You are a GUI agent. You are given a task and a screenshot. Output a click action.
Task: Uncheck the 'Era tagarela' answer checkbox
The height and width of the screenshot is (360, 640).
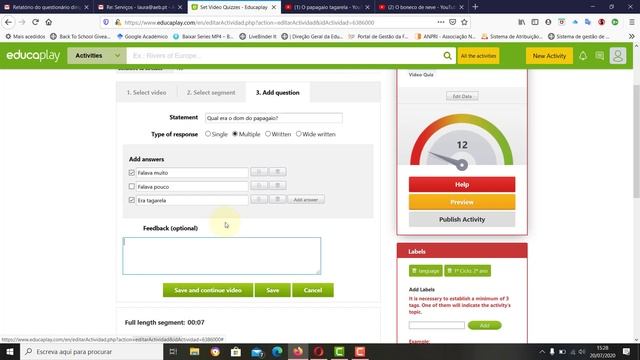click(131, 200)
